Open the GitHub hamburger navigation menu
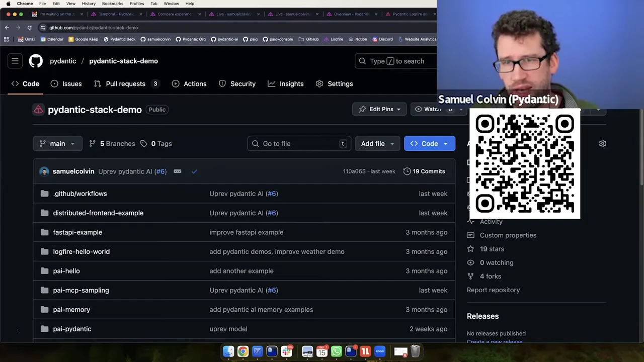This screenshot has width=644, height=362. (15, 61)
